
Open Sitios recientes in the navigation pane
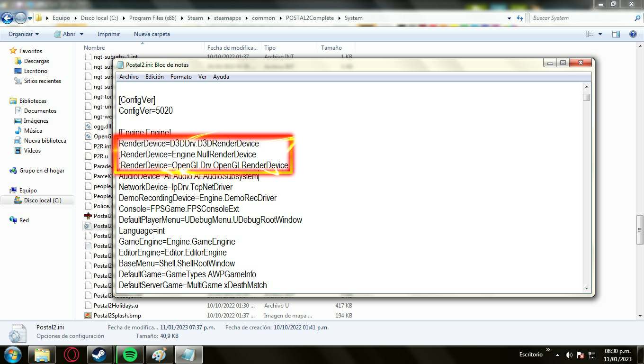[43, 81]
